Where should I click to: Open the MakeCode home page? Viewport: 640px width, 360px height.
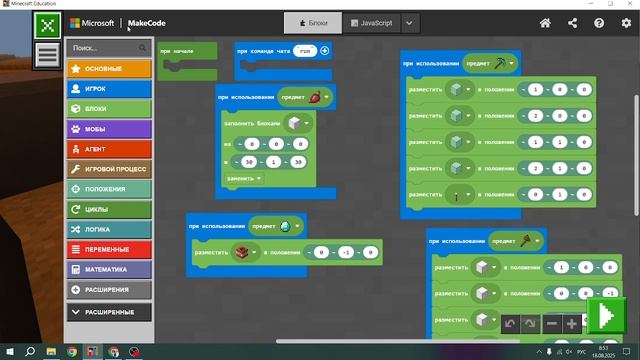[545, 23]
